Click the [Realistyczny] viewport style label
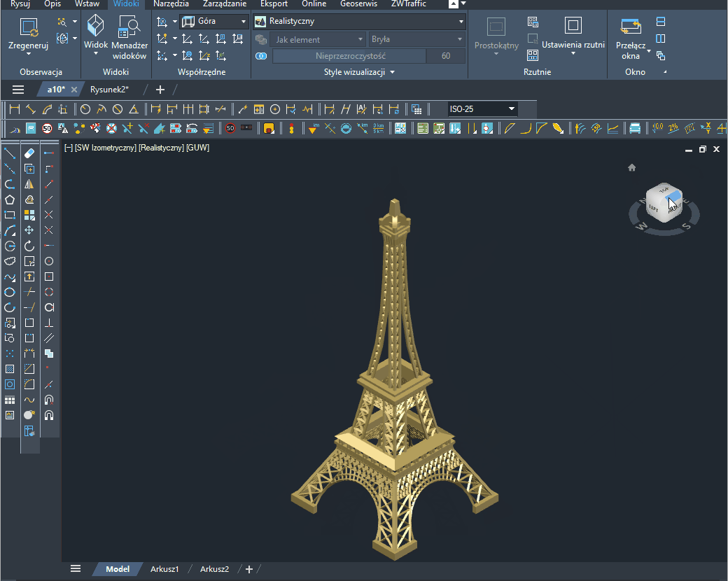 pos(162,148)
